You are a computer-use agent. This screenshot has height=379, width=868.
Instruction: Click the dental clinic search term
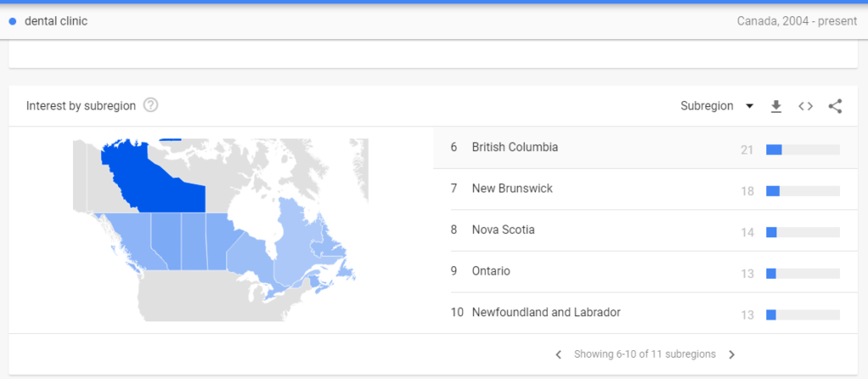(56, 21)
